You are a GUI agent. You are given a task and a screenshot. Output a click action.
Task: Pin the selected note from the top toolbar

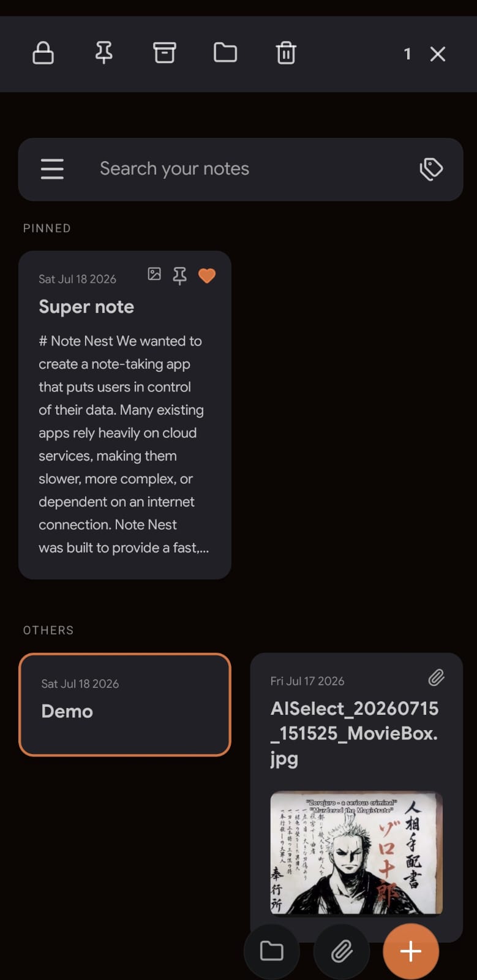coord(103,53)
